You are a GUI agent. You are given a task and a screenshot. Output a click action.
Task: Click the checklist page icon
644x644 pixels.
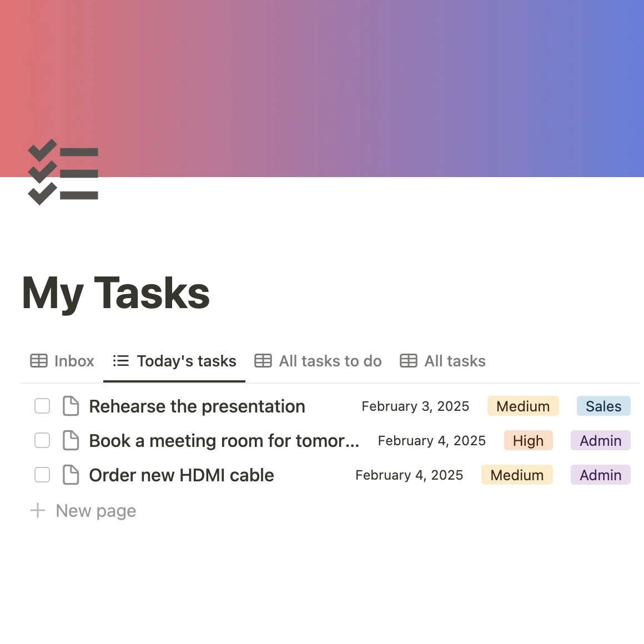pyautogui.click(x=63, y=172)
